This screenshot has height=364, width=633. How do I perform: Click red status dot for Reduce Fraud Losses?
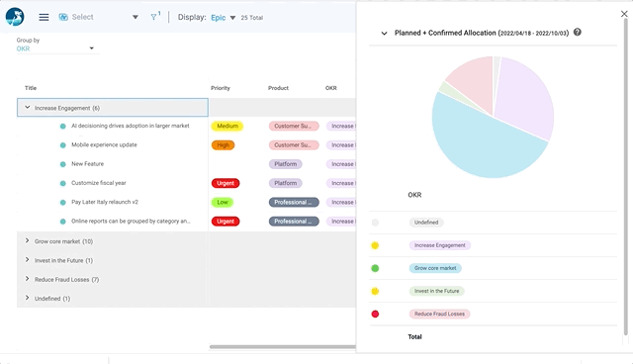(x=375, y=314)
